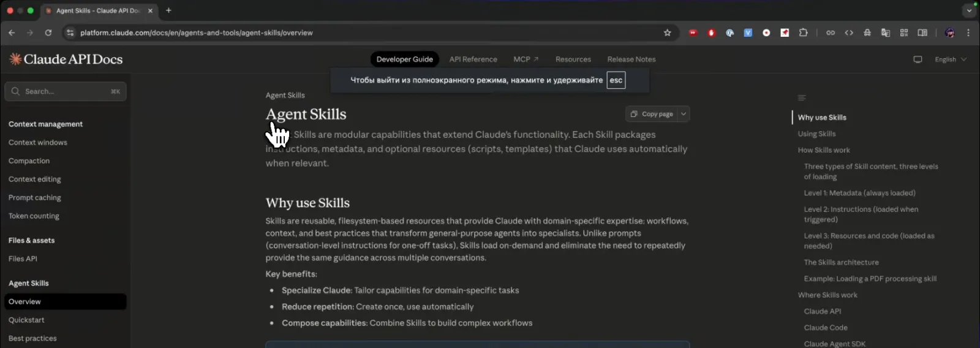The image size is (980, 348).
Task: Jump to Claude Agent SDK outline entry
Action: 834,344
